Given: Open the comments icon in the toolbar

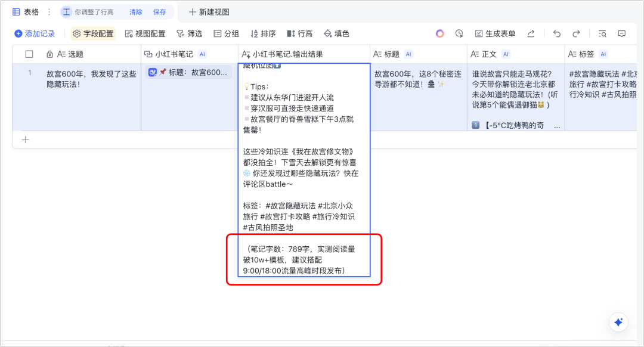Looking at the screenshot, I should coord(622,33).
